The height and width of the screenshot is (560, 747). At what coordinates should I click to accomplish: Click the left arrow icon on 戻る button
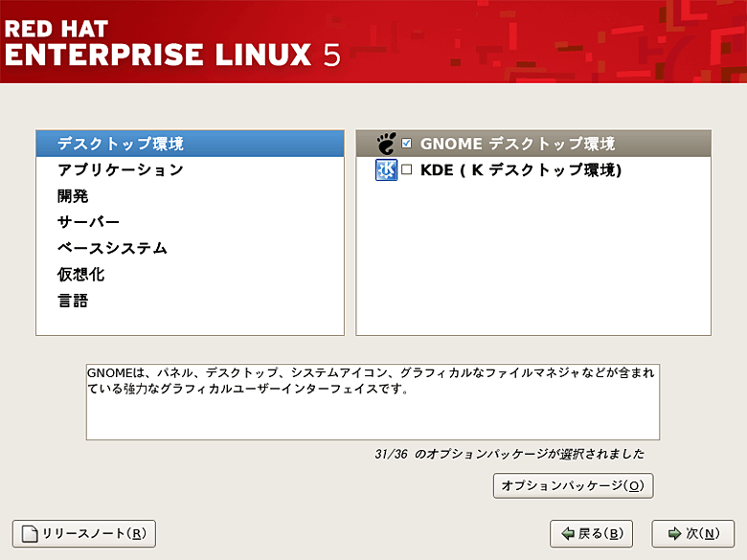[568, 533]
